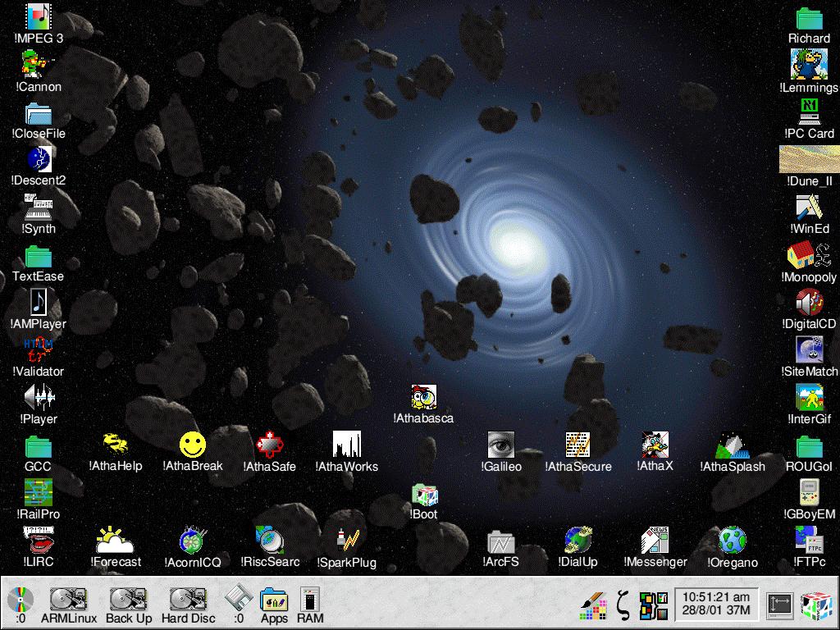Screen dimensions: 840x630
Task: Open the !Dune_II game thumbnail
Action: (x=810, y=158)
